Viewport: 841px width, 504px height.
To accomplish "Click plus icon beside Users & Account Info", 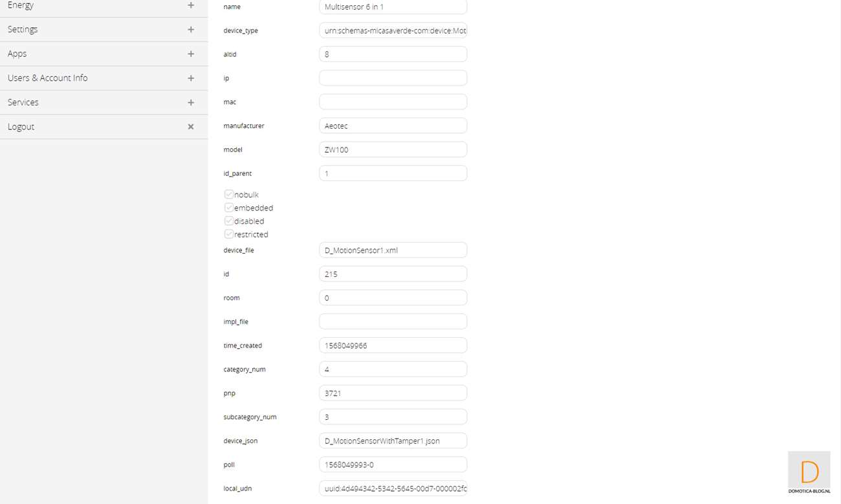I will (x=191, y=78).
